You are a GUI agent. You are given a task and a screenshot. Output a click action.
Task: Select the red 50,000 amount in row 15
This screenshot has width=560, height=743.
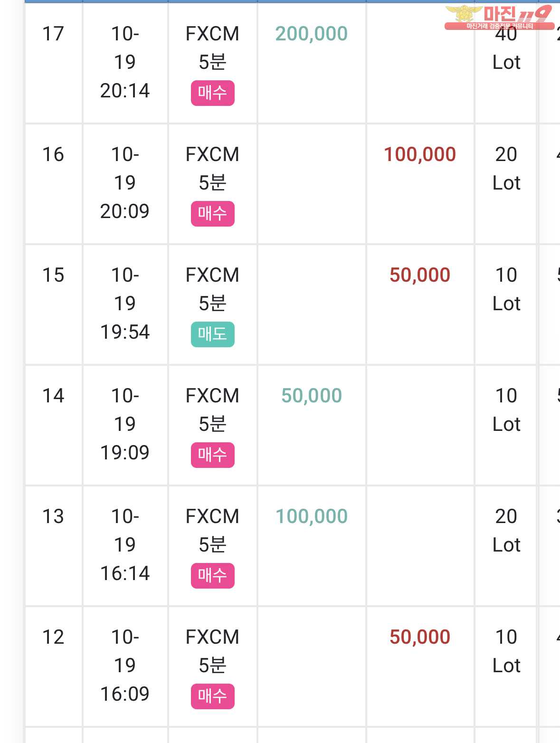coord(420,276)
